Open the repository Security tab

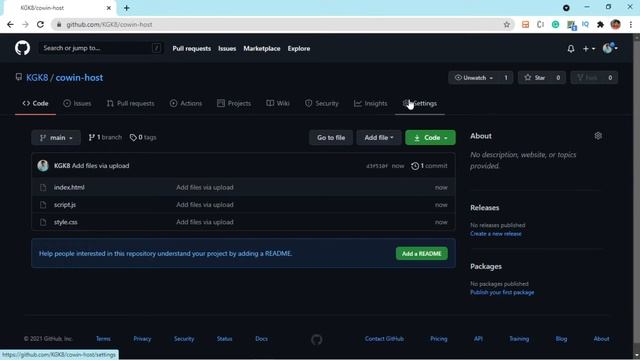tap(322, 103)
